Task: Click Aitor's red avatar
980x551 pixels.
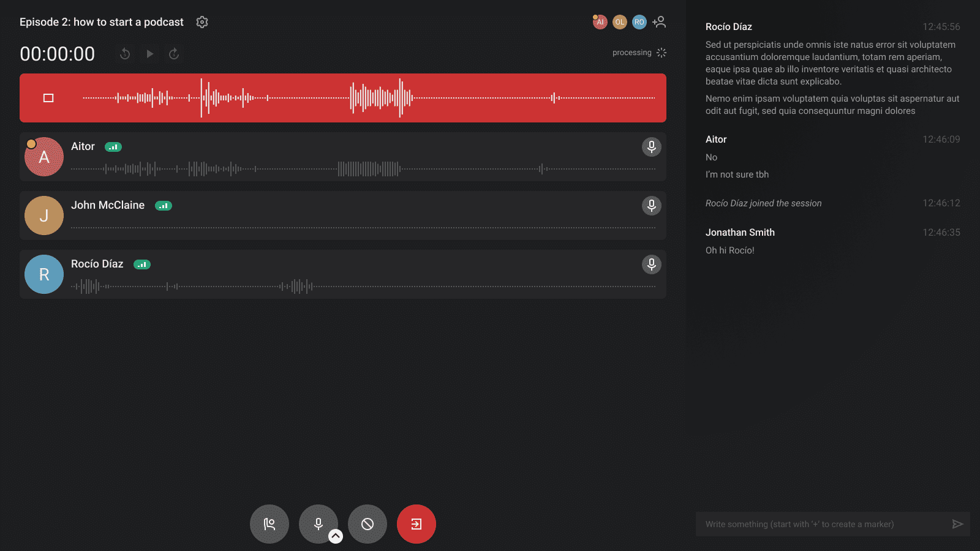Action: pos(44,157)
